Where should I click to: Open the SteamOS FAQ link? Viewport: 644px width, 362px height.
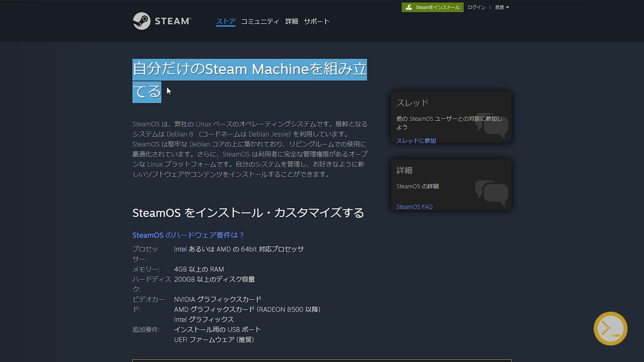click(414, 207)
